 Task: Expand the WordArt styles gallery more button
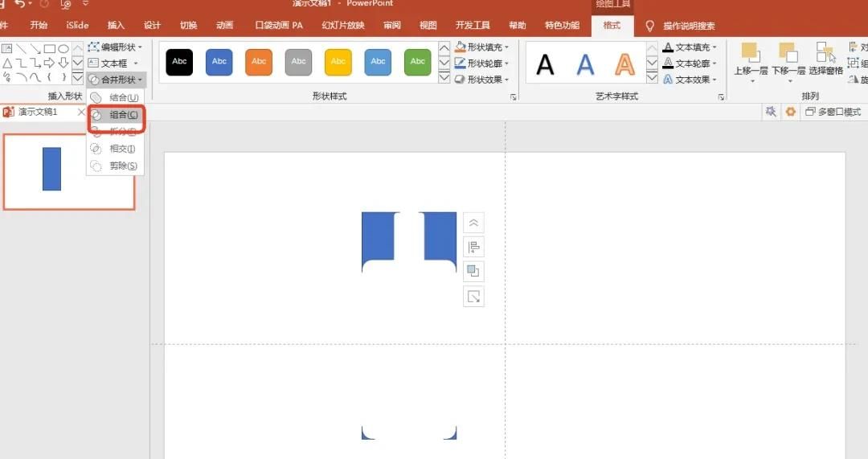tap(652, 77)
